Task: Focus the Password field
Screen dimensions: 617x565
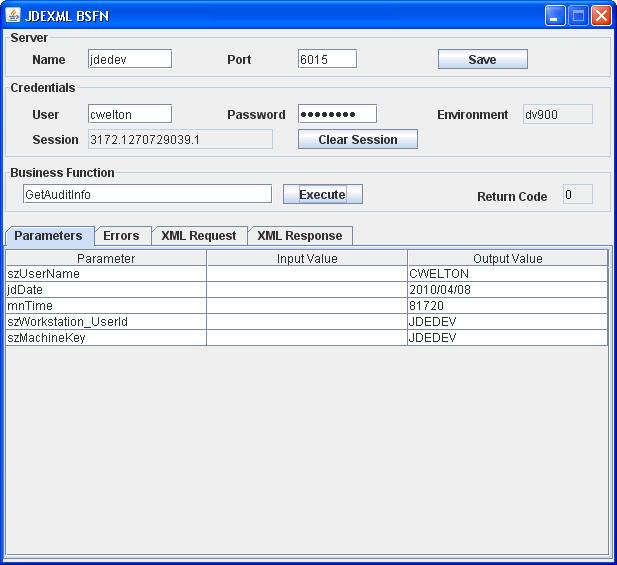Action: click(x=337, y=114)
